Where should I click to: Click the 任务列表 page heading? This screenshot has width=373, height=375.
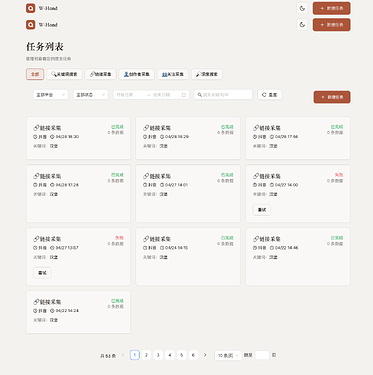pos(45,47)
